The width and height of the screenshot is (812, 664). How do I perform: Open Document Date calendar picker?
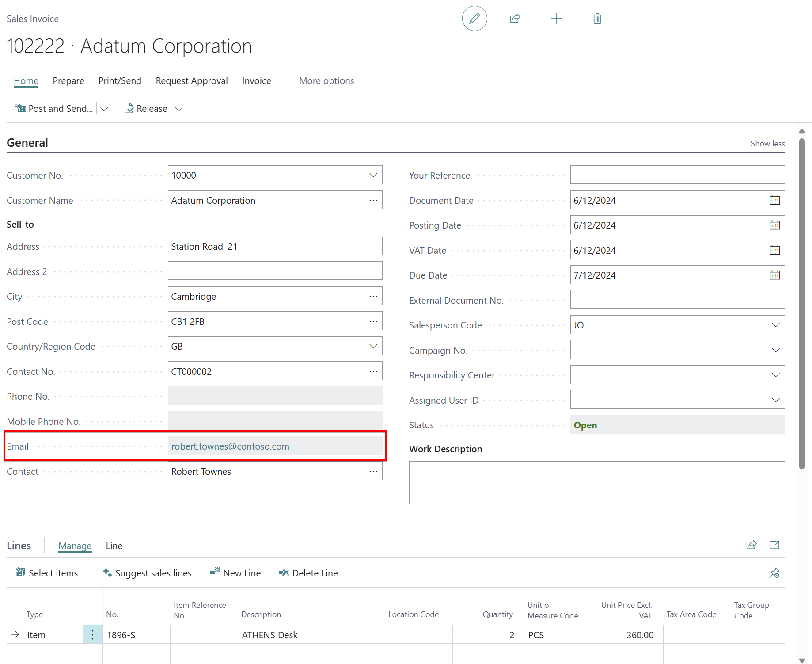coord(775,200)
